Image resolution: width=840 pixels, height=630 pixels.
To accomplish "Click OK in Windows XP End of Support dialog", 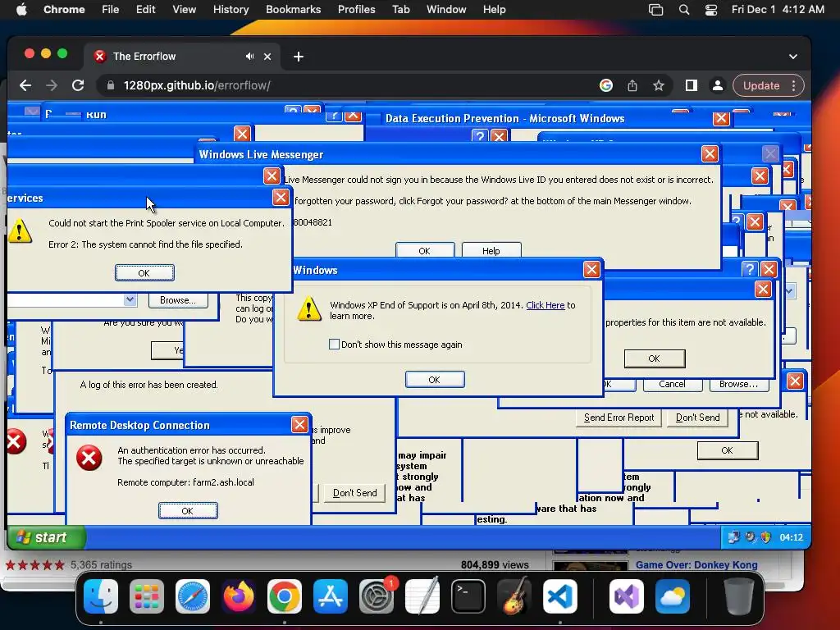I will tap(435, 379).
